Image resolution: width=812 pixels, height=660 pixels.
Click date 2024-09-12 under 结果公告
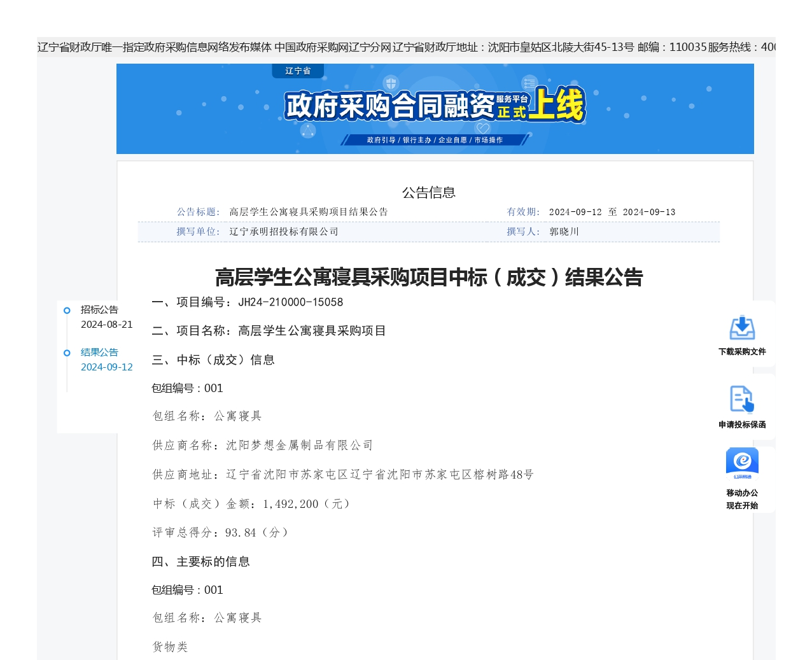click(107, 367)
